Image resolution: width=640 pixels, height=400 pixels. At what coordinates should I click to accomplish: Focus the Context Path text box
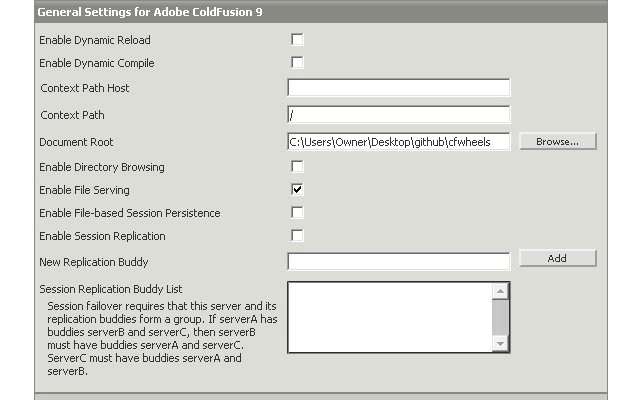click(399, 115)
